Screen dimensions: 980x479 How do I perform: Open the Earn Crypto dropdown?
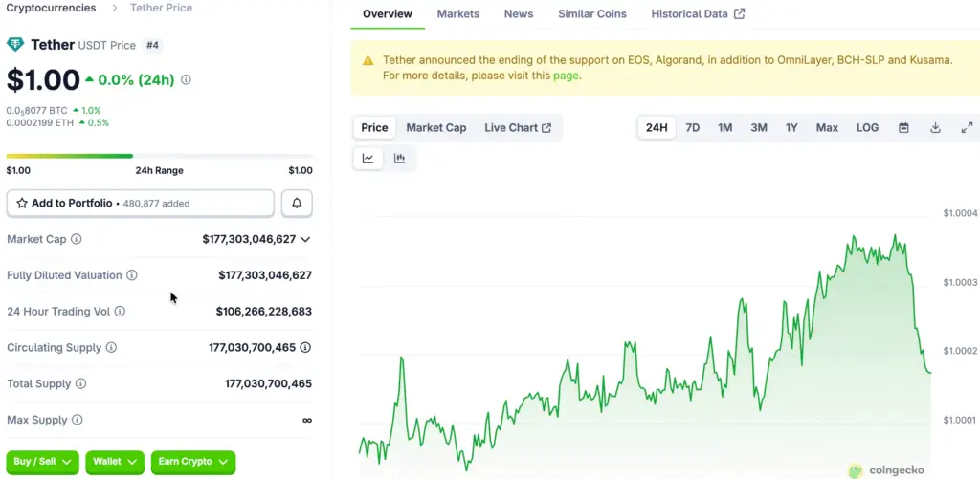click(193, 462)
